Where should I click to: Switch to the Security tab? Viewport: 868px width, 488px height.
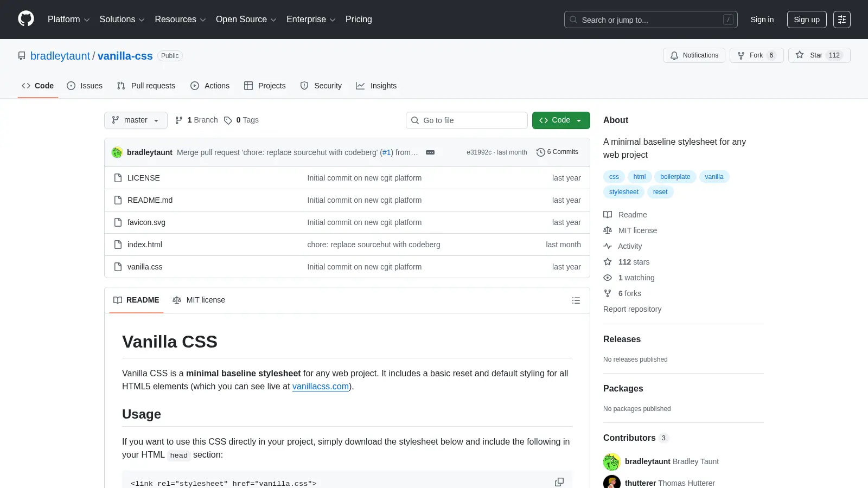(x=321, y=86)
